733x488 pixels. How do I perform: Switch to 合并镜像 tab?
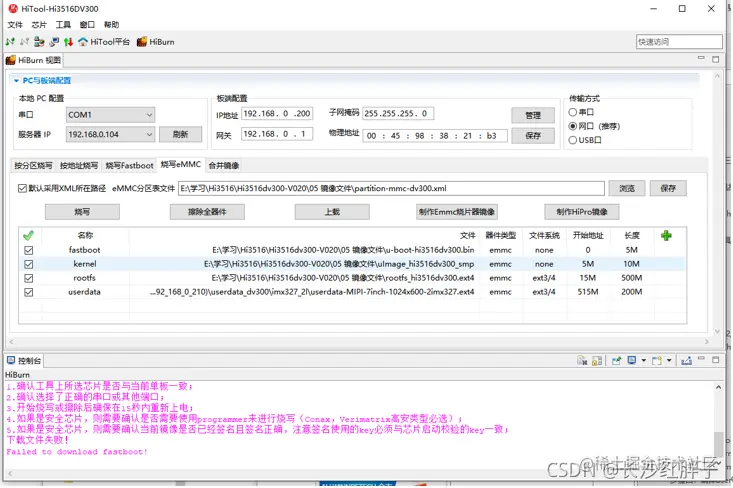click(x=223, y=165)
